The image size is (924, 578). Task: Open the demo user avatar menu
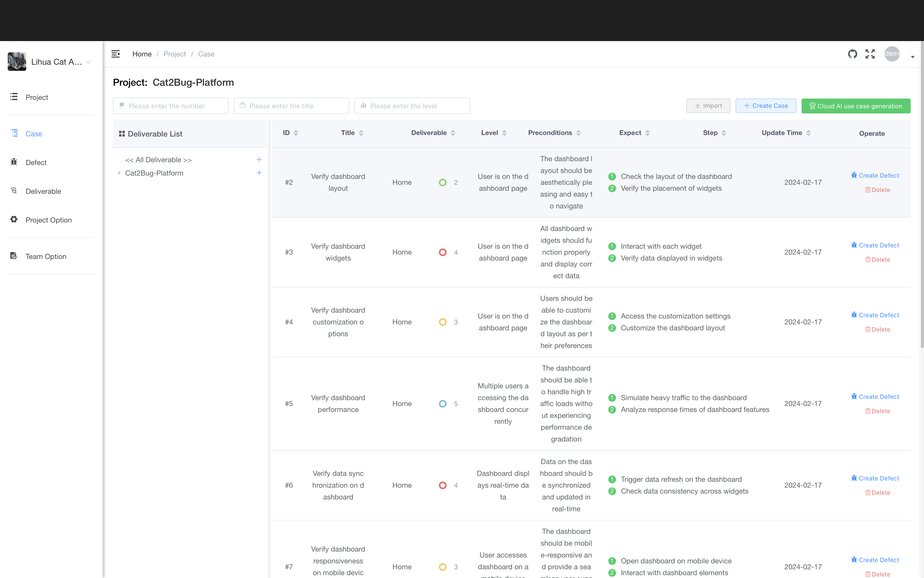tap(892, 54)
